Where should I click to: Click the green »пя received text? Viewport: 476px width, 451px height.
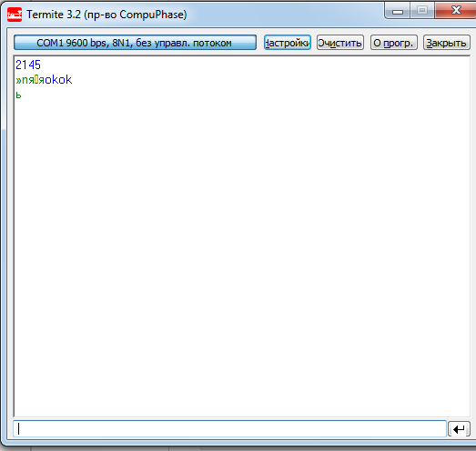coord(25,80)
